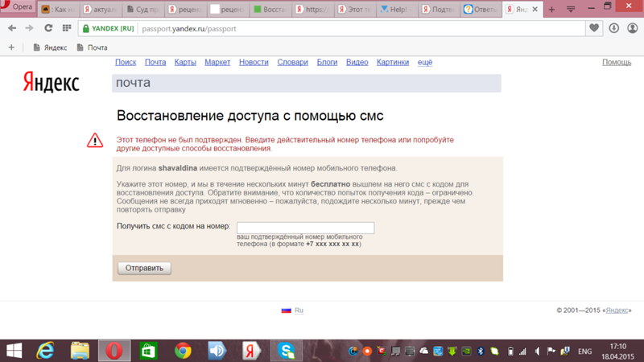The image size is (644, 362).
Task: Click the browser back arrow
Action: coord(12,28)
